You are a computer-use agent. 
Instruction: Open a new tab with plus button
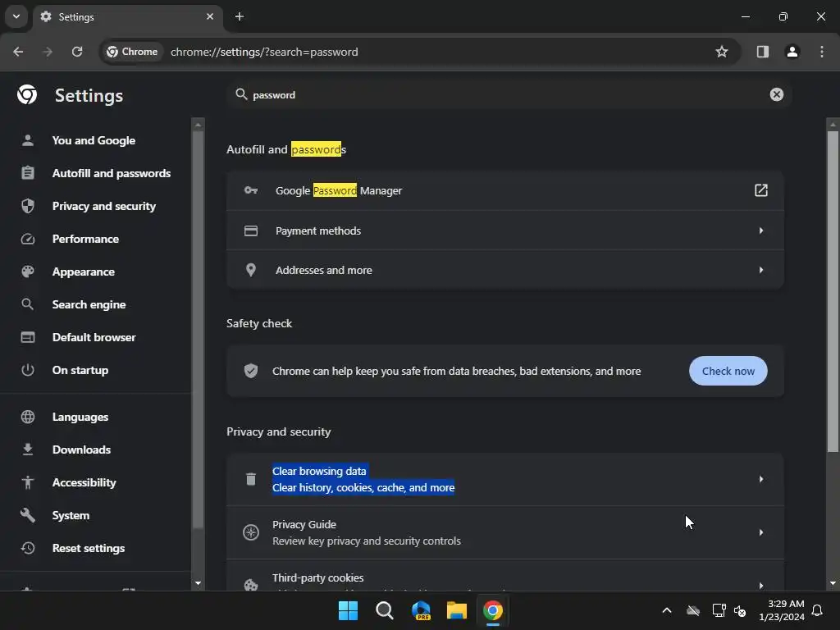pyautogui.click(x=240, y=16)
